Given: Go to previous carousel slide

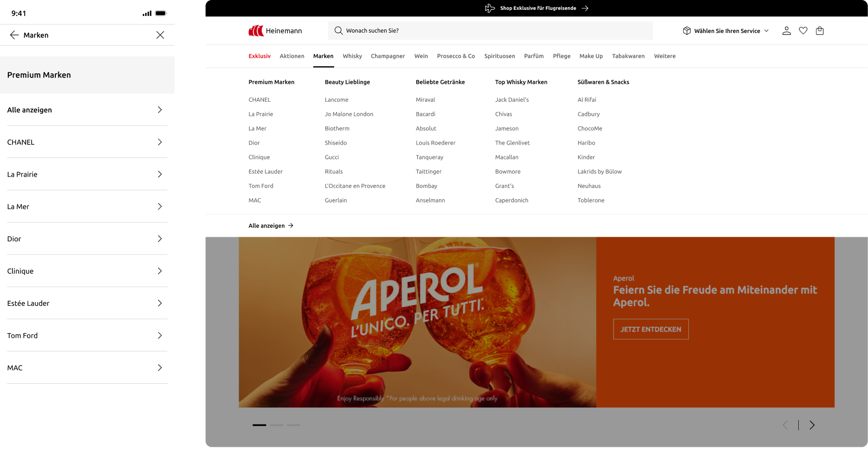Looking at the screenshot, I should coord(785,425).
